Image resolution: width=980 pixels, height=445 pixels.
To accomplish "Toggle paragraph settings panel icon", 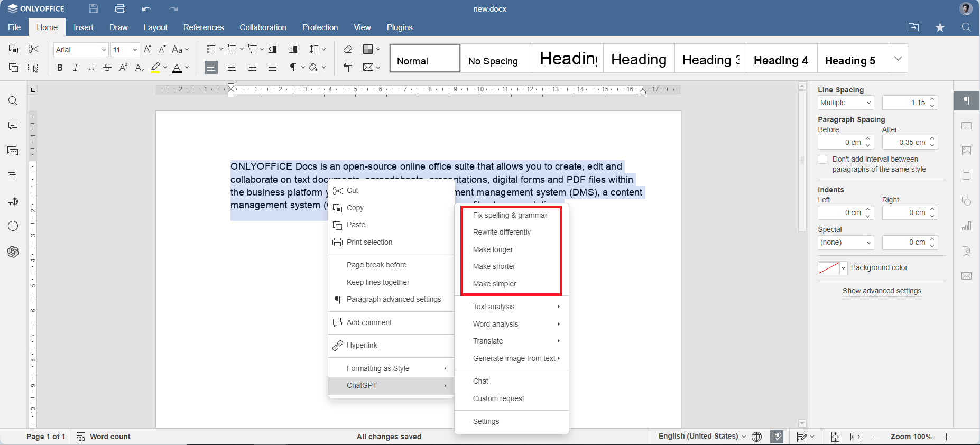I will point(967,100).
